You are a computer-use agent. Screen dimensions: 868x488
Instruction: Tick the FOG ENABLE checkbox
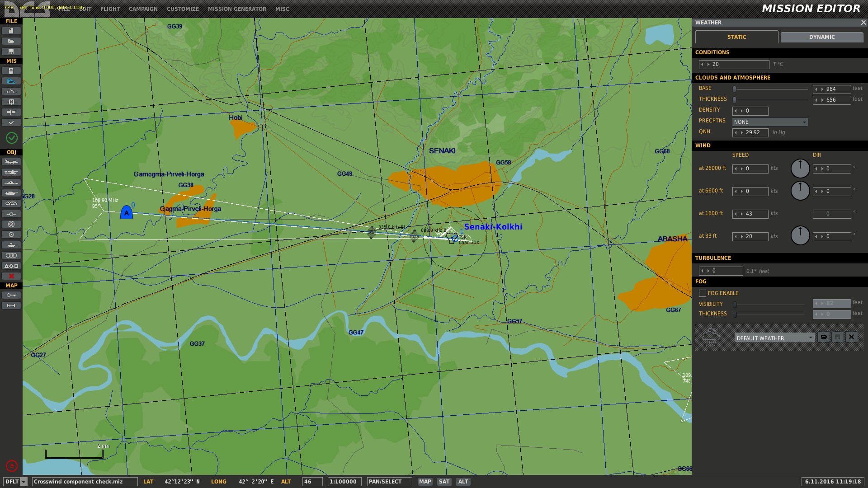point(703,293)
